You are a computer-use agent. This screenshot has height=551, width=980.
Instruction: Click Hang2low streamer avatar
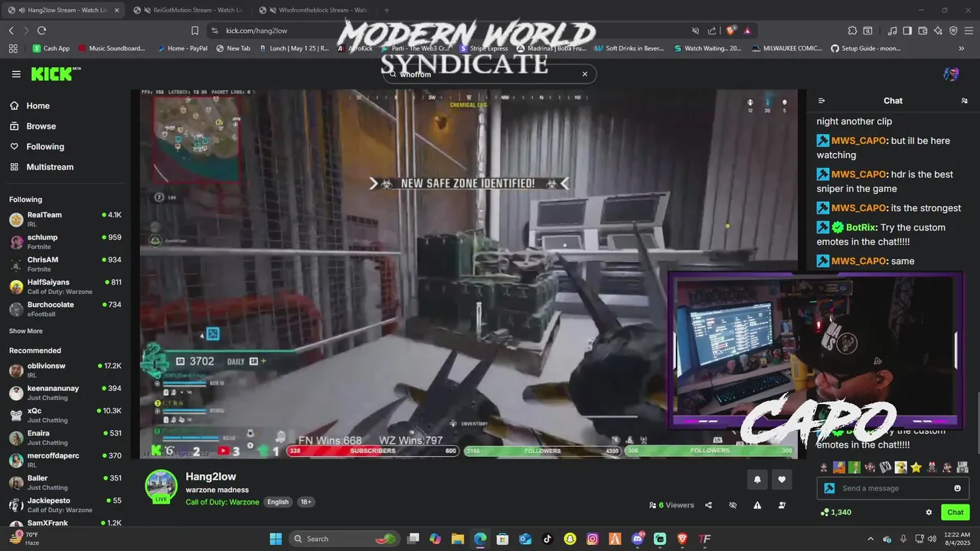[162, 487]
